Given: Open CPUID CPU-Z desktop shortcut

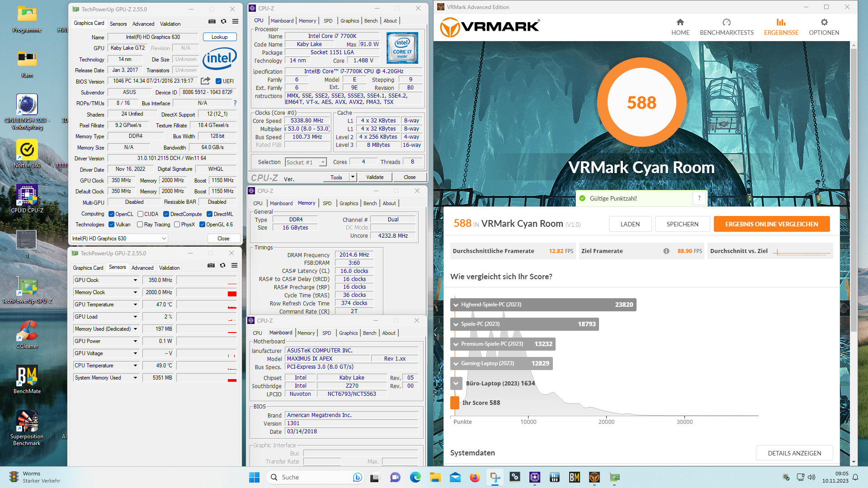Looking at the screenshot, I should (27, 199).
